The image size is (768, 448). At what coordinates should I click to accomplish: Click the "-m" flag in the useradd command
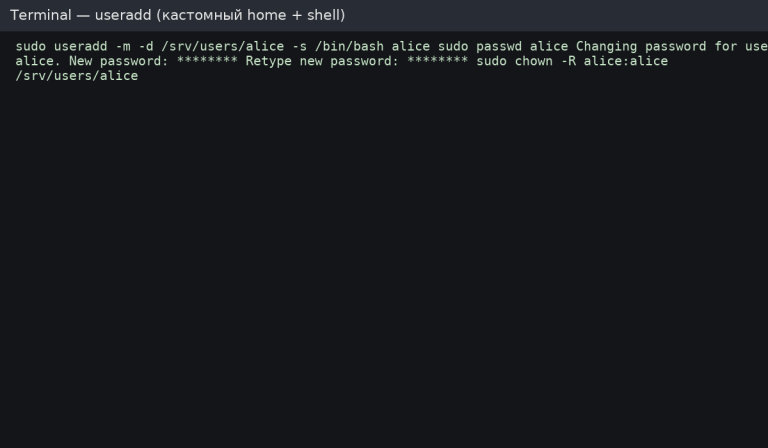123,46
